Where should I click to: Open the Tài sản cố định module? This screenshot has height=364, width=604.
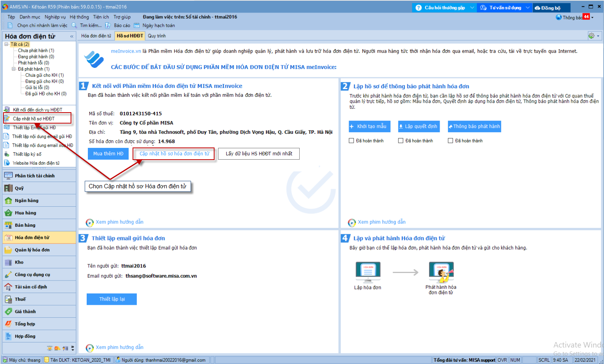[x=31, y=287]
